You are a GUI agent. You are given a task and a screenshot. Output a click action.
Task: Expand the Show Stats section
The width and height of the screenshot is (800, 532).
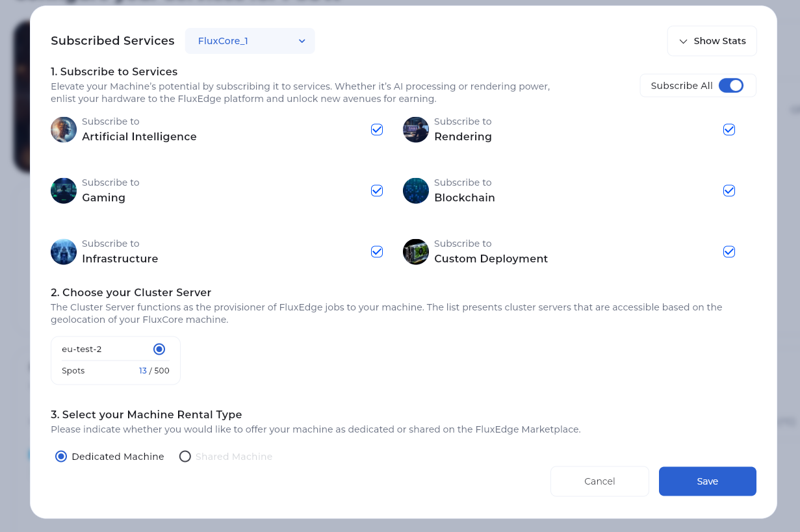click(712, 41)
